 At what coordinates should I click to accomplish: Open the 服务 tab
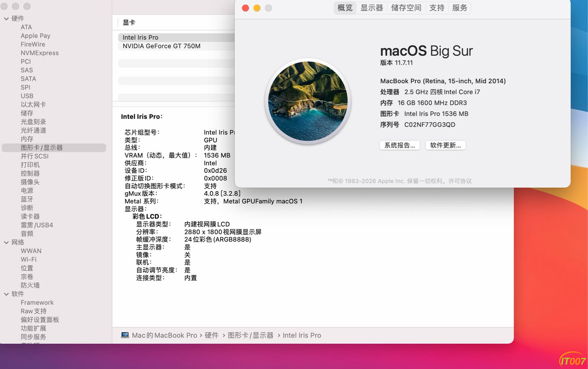(460, 8)
